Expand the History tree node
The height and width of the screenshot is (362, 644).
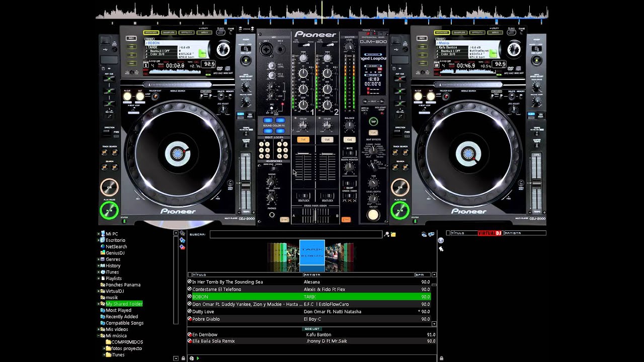click(x=99, y=265)
